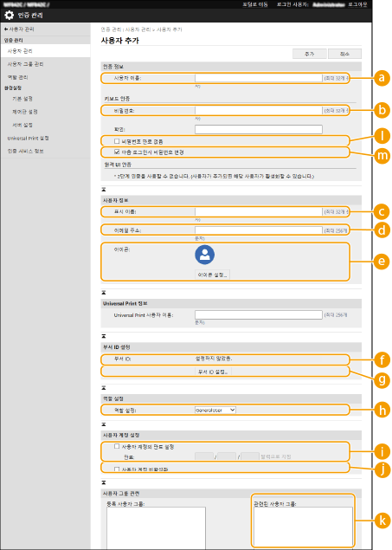Enable the 비밀번호 만료 없음 checkbox
The image size is (392, 550).
coord(117,141)
